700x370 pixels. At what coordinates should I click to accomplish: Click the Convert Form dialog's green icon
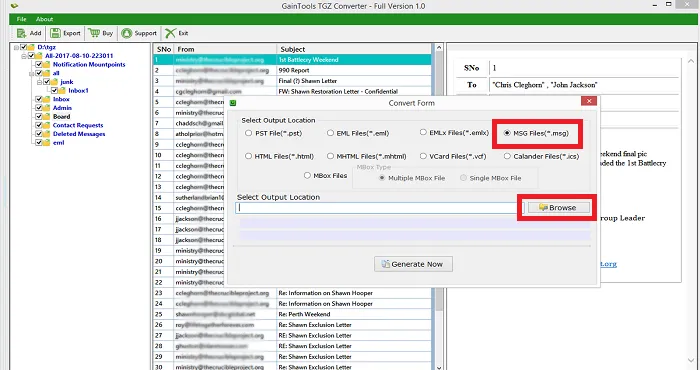233,103
